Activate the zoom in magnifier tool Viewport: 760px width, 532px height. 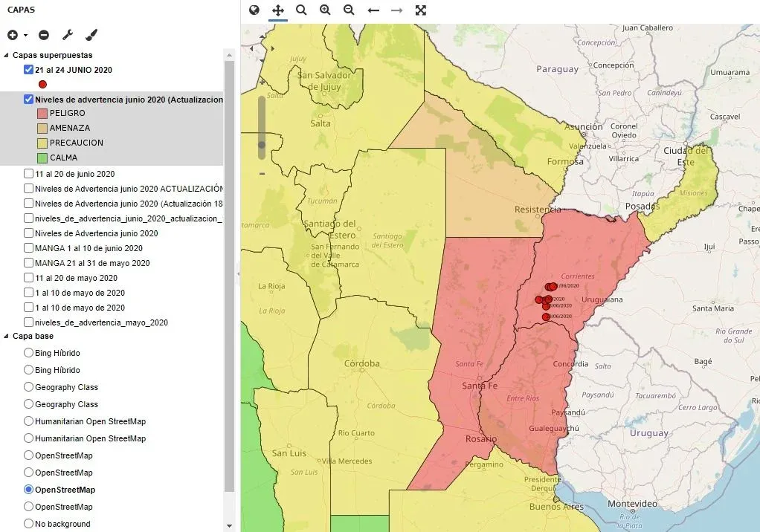(325, 10)
